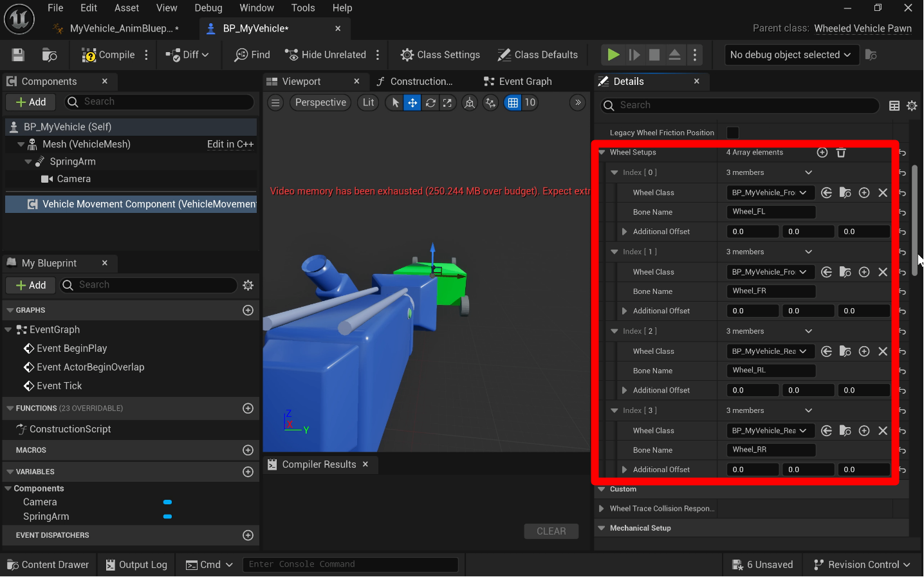The height and width of the screenshot is (577, 924).
Task: Collapse the Mechanical Setup section
Action: pos(602,528)
